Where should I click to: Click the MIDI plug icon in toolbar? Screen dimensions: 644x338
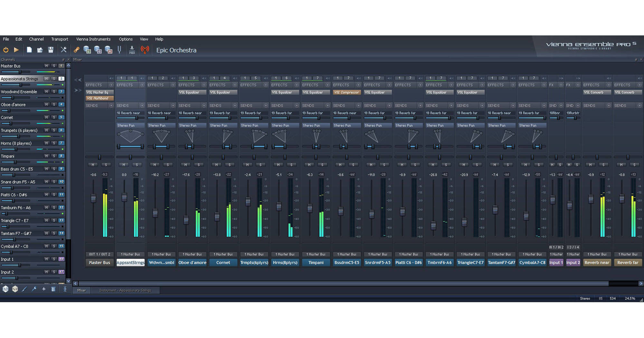(132, 50)
